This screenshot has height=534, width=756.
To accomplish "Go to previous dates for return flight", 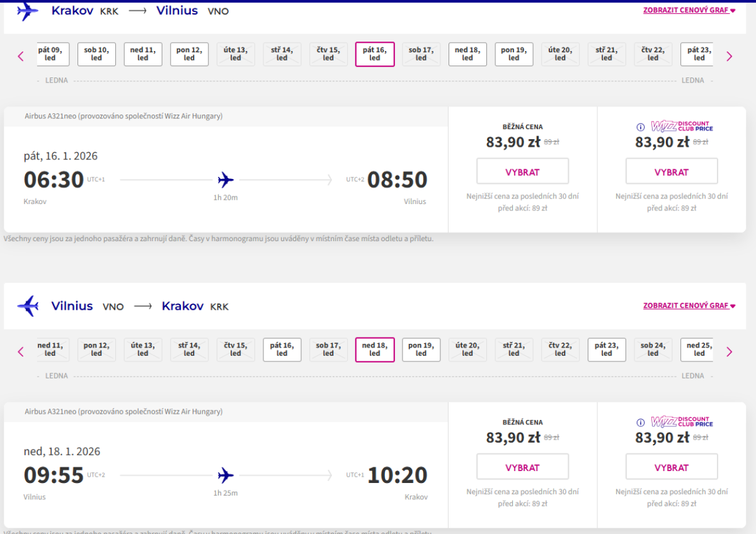I will (x=21, y=351).
